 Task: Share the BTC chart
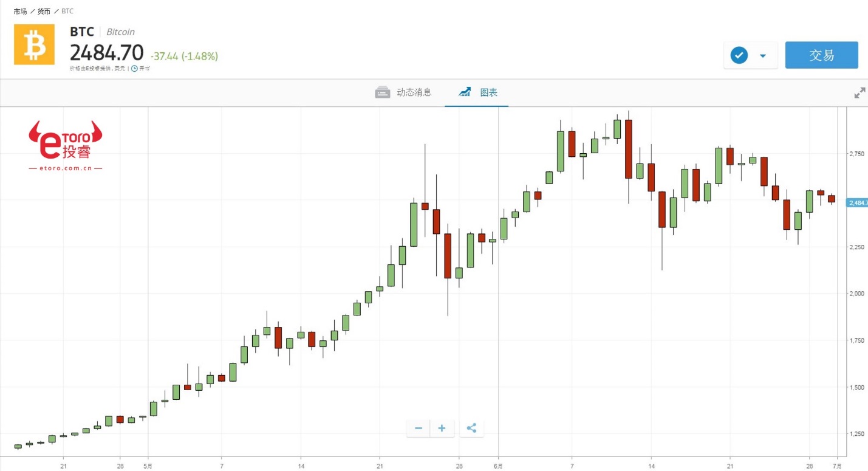471,428
